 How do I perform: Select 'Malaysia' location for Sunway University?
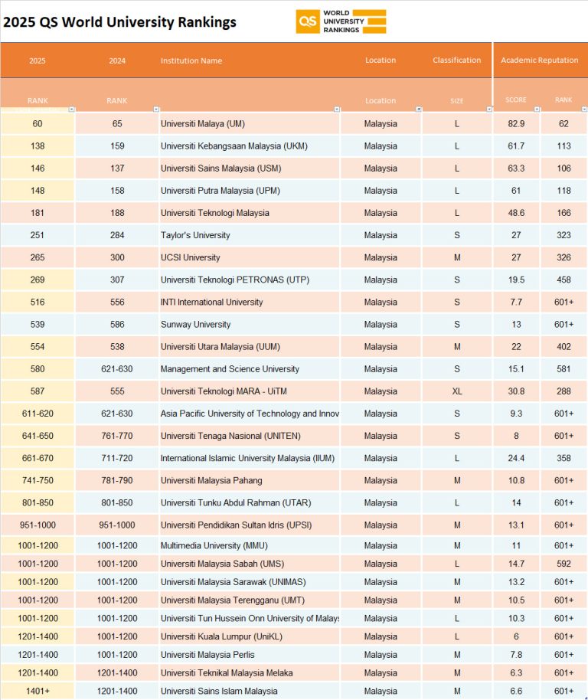(381, 325)
